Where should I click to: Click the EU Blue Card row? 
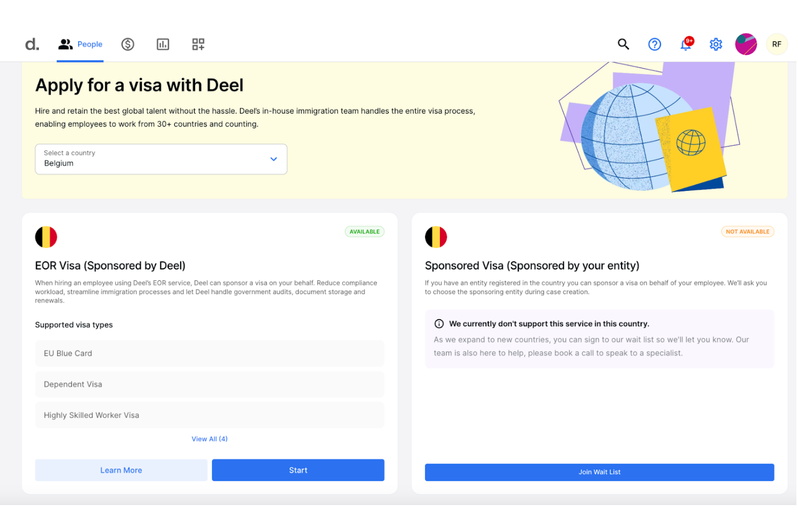tap(210, 354)
